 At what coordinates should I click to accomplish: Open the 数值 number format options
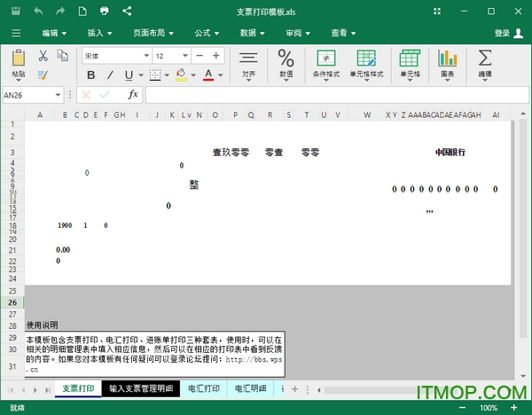coord(286,65)
